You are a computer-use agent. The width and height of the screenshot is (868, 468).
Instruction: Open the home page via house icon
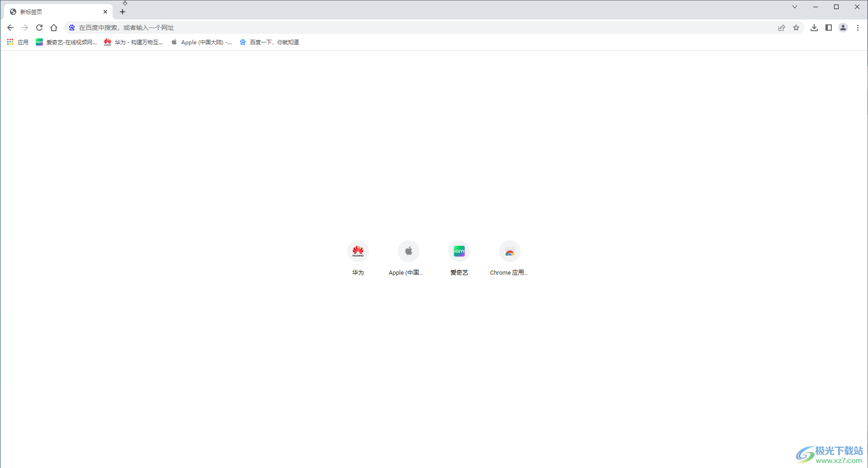54,28
